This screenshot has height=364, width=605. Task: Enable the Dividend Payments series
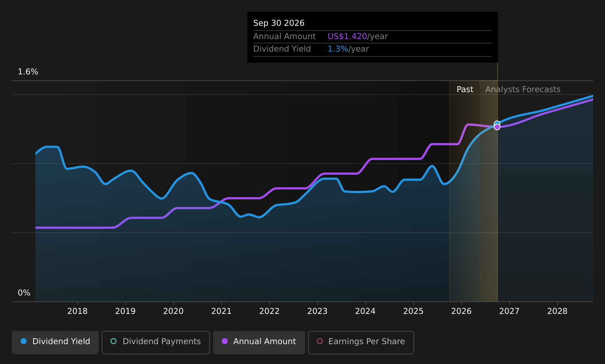pos(156,342)
